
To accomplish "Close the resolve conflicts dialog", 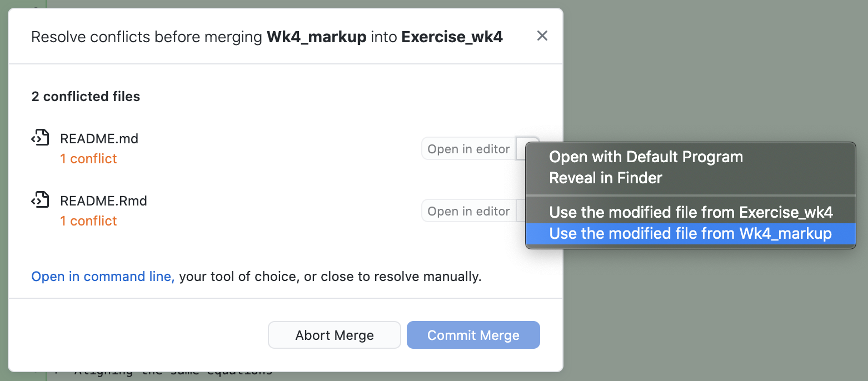I will click(542, 36).
